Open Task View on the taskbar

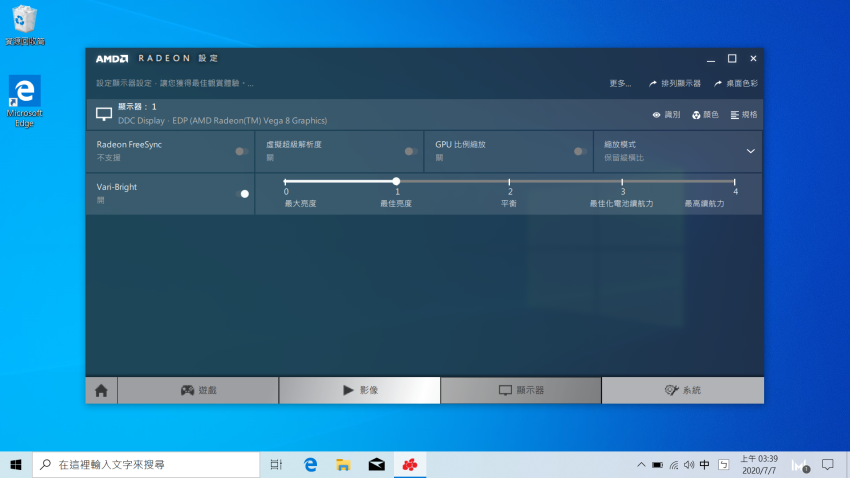point(276,464)
